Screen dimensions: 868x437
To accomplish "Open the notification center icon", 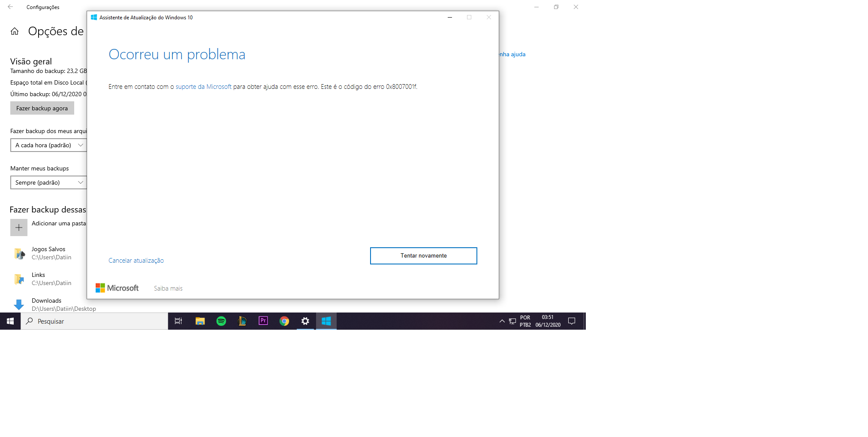I will pos(572,321).
